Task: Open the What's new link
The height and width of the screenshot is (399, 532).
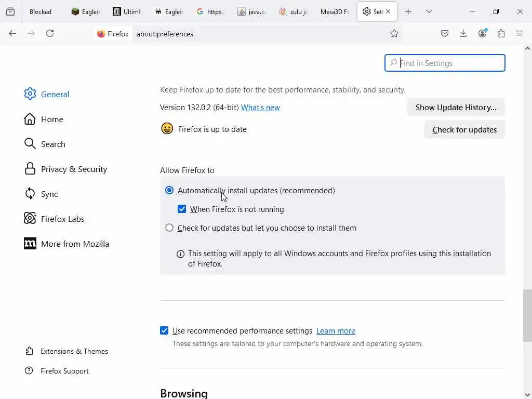Action: point(260,108)
